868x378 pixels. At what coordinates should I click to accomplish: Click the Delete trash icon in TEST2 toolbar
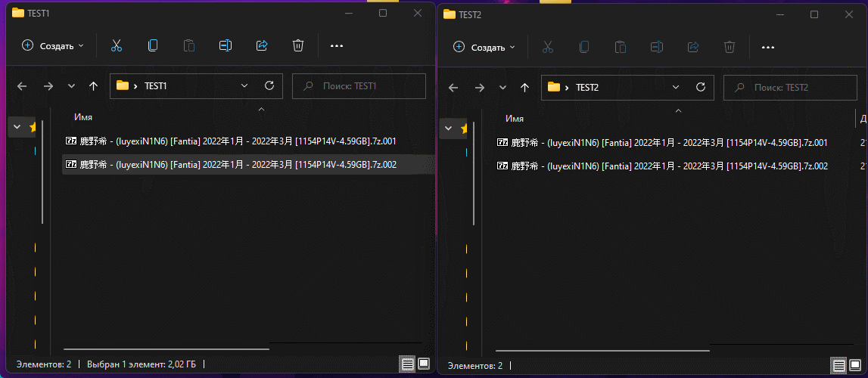(730, 47)
